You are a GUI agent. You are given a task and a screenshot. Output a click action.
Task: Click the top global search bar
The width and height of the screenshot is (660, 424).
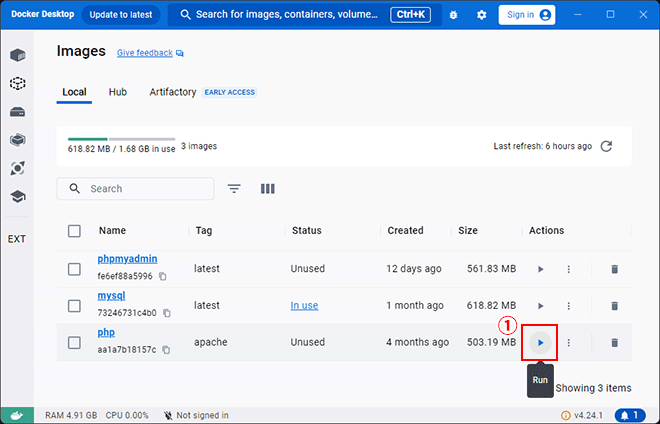coord(305,15)
